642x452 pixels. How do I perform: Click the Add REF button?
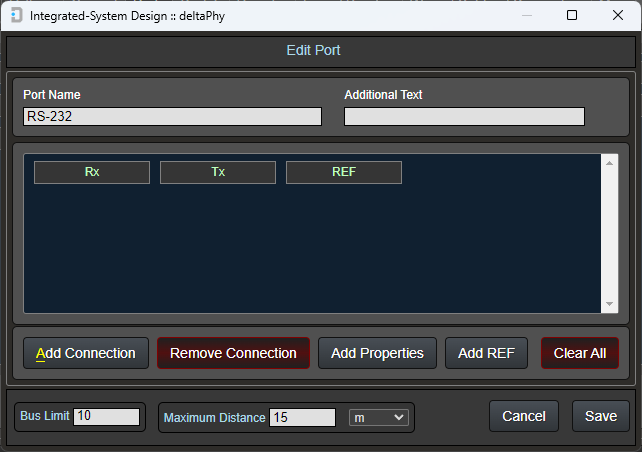pyautogui.click(x=486, y=353)
